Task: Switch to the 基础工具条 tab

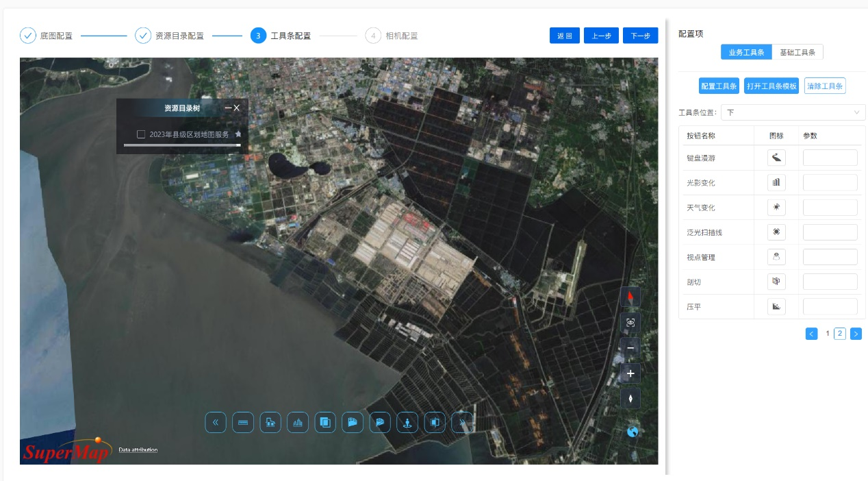Action: [797, 52]
